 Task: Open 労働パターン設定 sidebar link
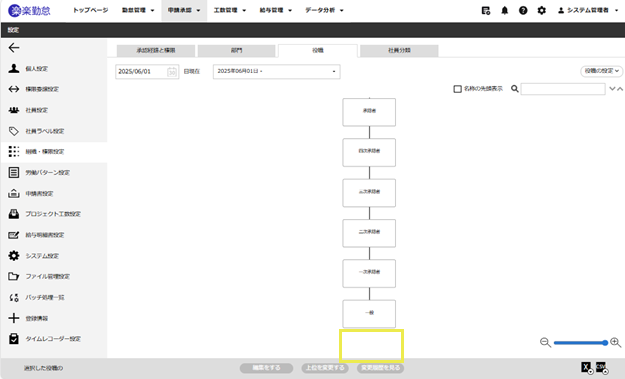coord(48,173)
